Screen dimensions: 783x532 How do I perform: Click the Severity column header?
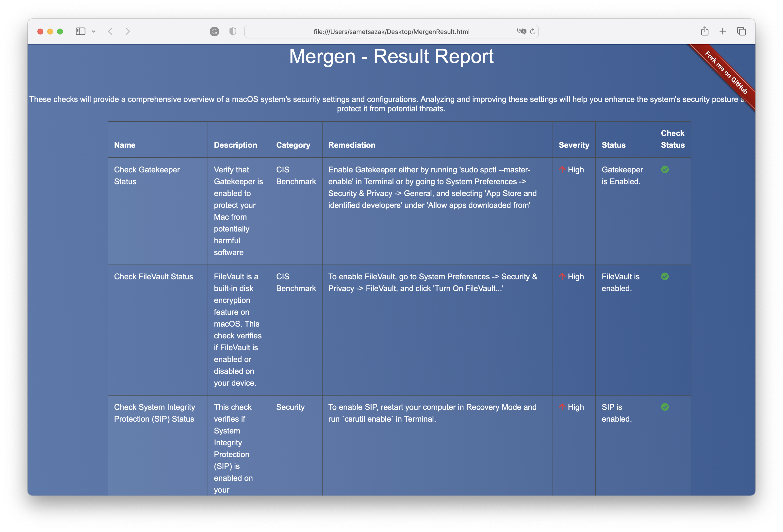574,145
